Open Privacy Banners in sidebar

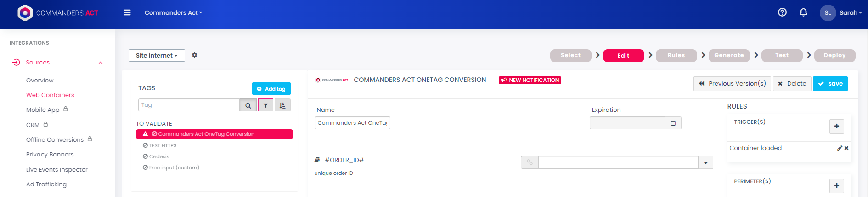pos(50,154)
